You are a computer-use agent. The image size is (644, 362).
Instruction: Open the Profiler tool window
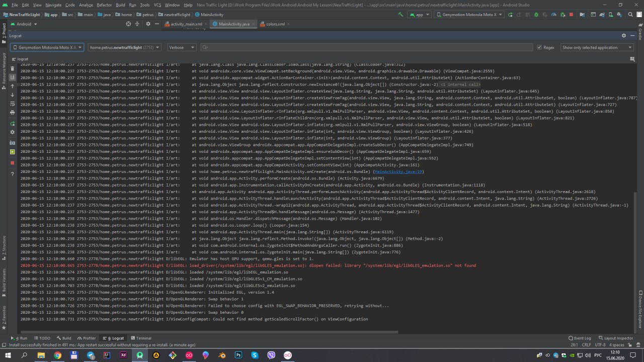coord(87,338)
